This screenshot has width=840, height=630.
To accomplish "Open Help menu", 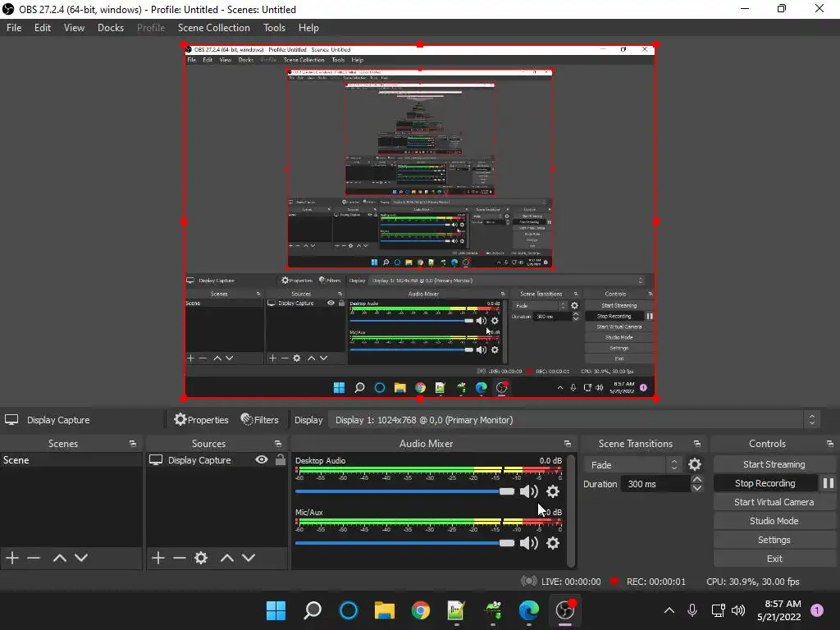I will [x=308, y=28].
